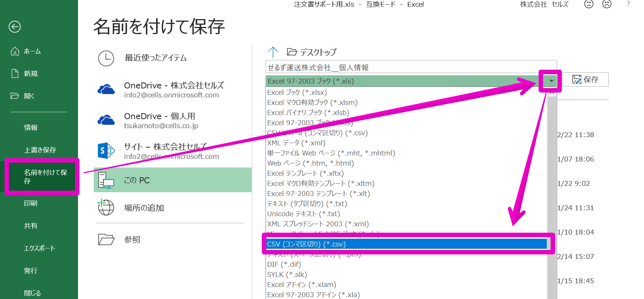Choose Excel ブック (*.xlsx) format
Image resolution: width=644 pixels, height=299 pixels.
297,92
